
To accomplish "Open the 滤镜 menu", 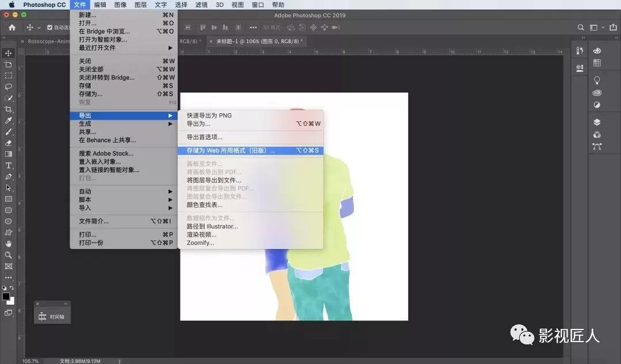I will [201, 5].
